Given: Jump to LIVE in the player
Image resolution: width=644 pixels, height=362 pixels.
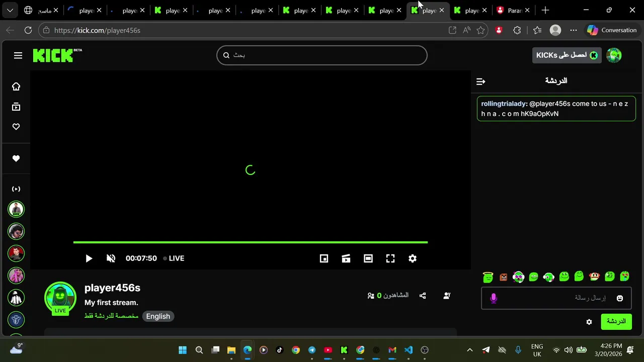Looking at the screenshot, I should click(x=174, y=258).
